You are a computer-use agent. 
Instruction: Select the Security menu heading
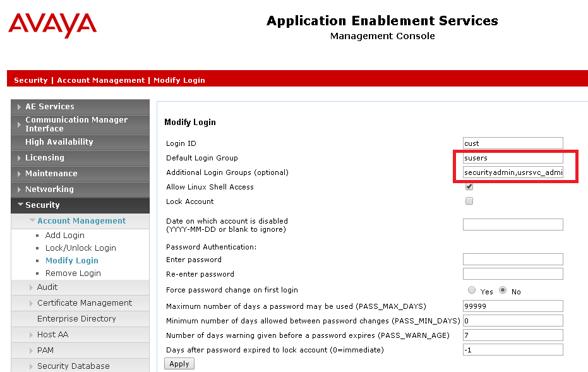[x=42, y=205]
